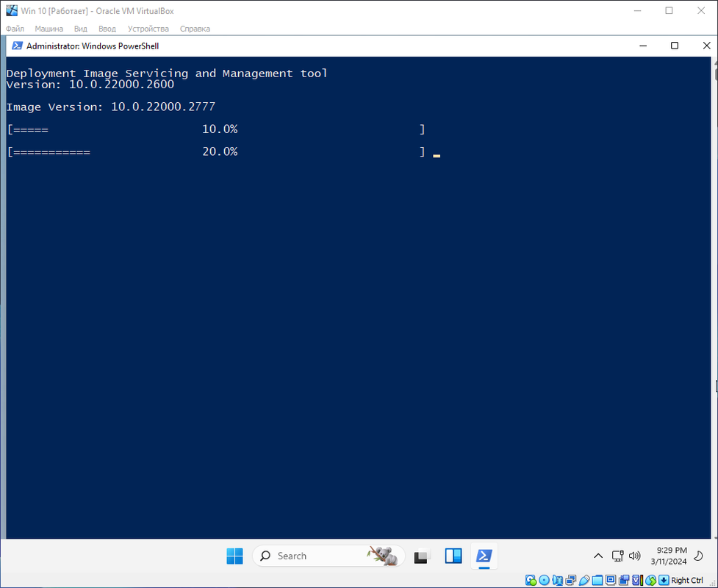Open the Windows Start menu

click(x=235, y=556)
